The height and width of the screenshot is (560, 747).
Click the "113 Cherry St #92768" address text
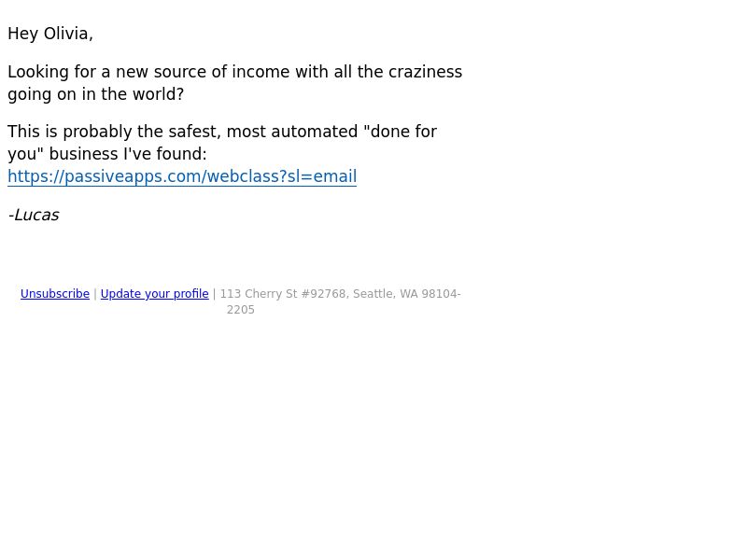285,294
